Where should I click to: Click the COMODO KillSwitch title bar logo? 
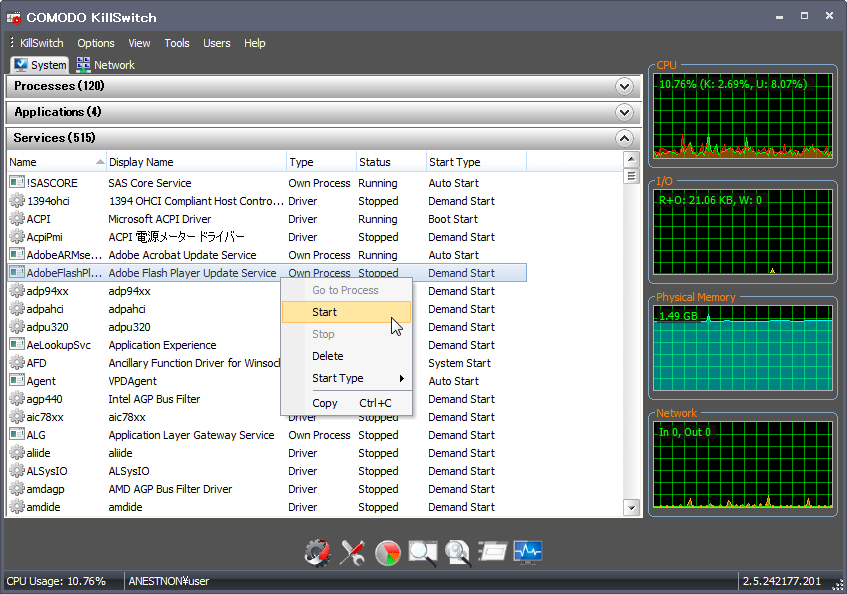14,18
